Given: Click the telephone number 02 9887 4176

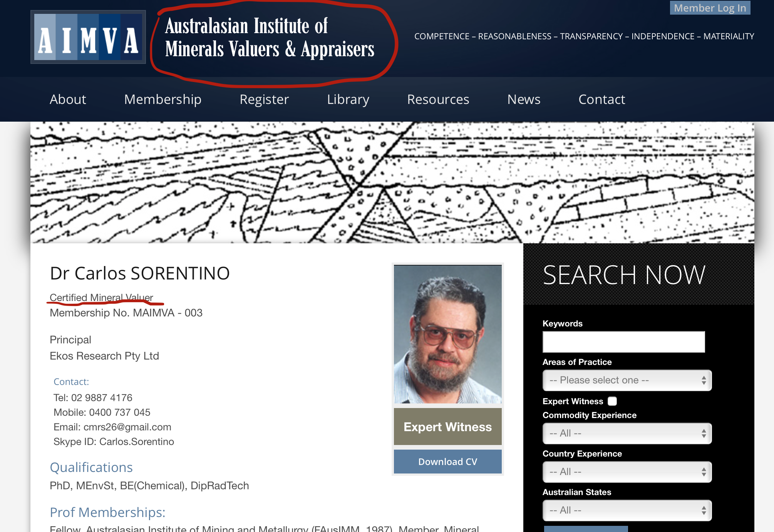Looking at the screenshot, I should (102, 398).
